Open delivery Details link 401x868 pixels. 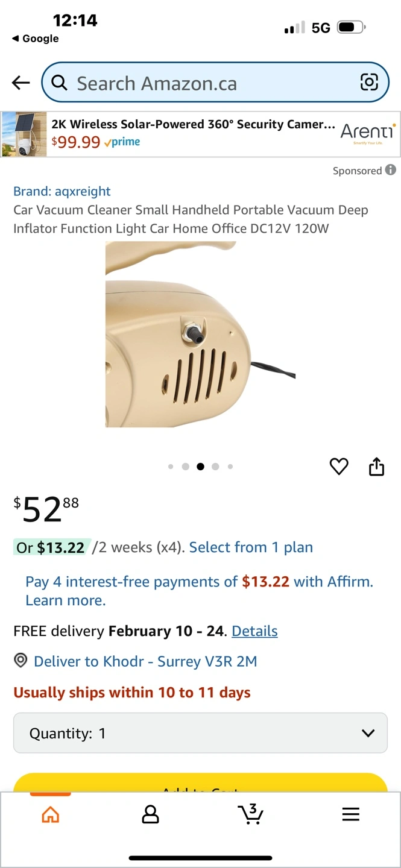tap(254, 631)
